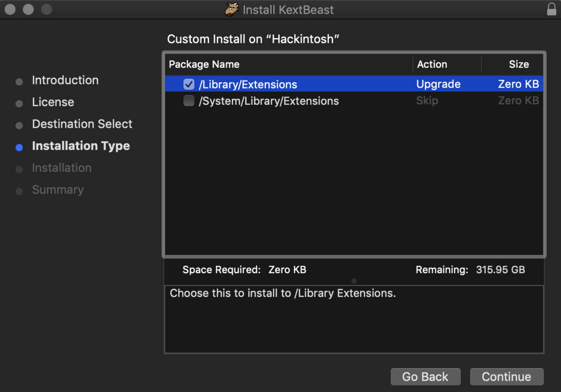Click the Custom Install on Hackintosh heading
The height and width of the screenshot is (392, 561).
pos(253,39)
